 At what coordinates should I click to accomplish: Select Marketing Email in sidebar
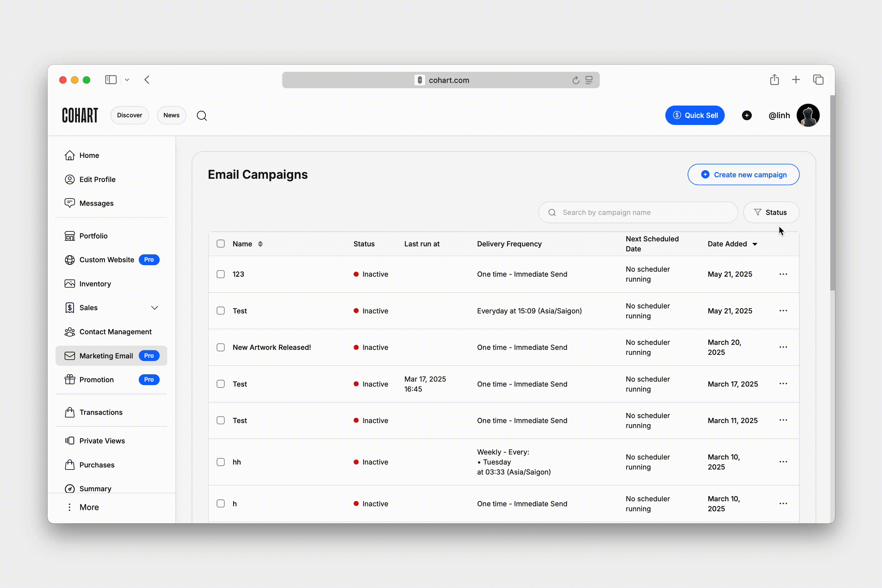(111, 356)
